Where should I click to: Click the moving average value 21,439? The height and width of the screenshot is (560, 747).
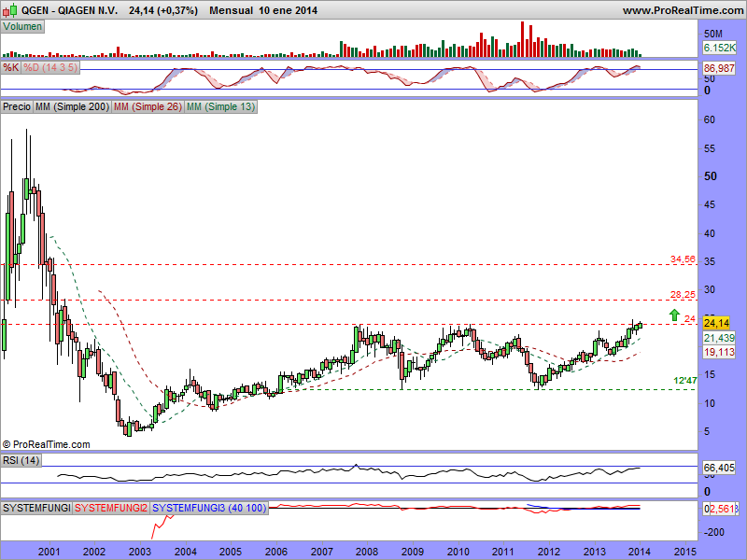719,338
